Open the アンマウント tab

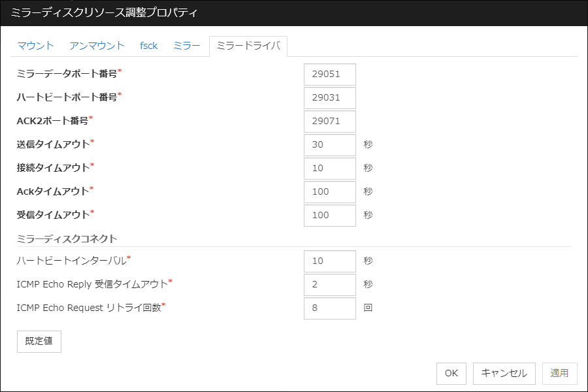[x=97, y=46]
